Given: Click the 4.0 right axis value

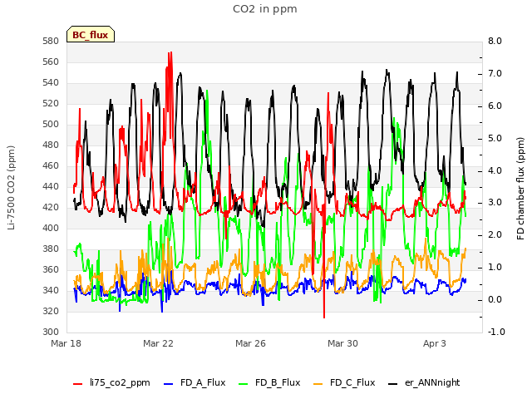Looking at the screenshot, I should pos(495,170).
